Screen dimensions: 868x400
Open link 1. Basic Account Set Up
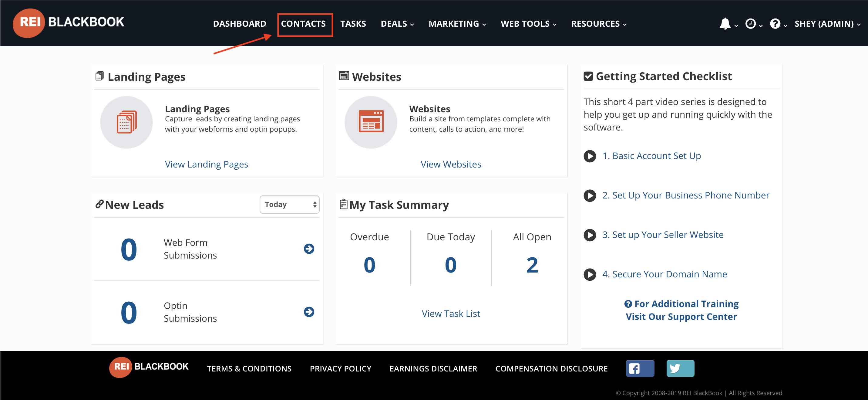coord(651,156)
